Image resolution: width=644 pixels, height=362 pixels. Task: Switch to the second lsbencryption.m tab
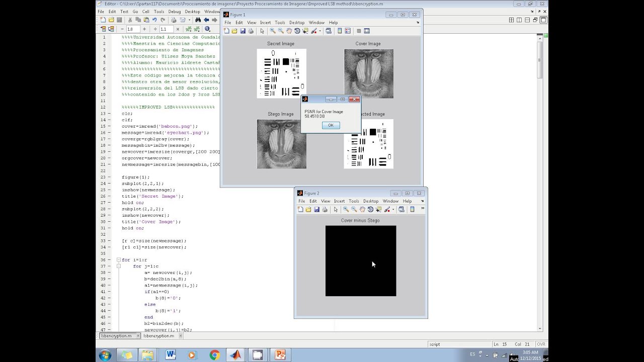[158, 336]
